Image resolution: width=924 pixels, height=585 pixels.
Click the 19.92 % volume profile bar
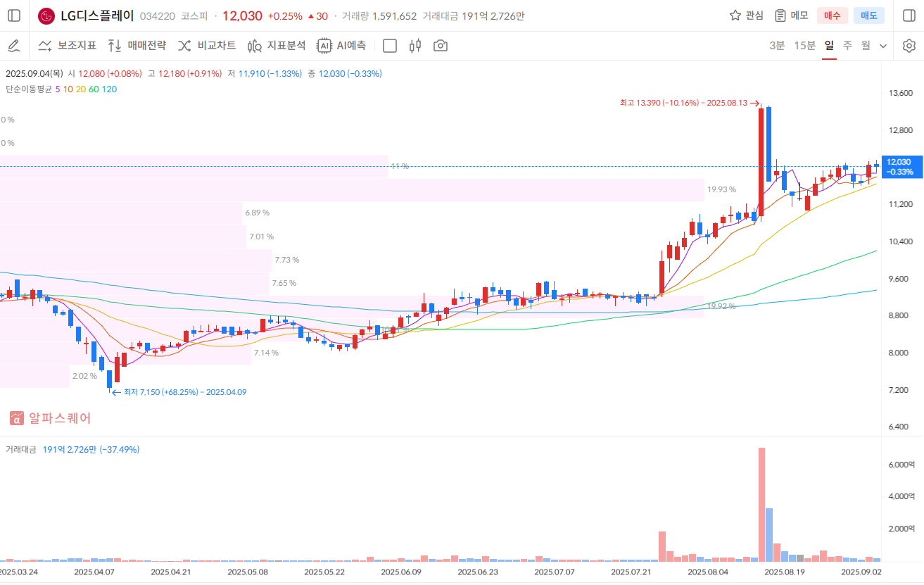[352, 306]
